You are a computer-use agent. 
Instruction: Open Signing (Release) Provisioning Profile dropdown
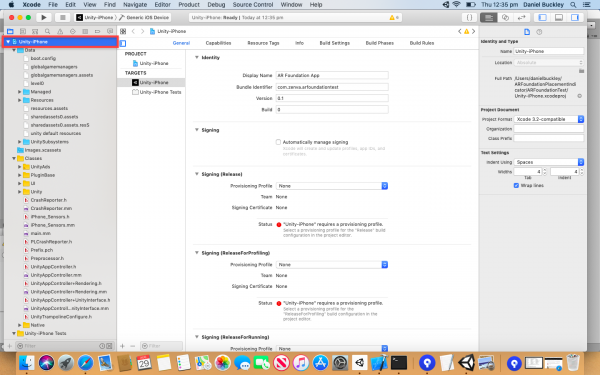pyautogui.click(x=332, y=186)
